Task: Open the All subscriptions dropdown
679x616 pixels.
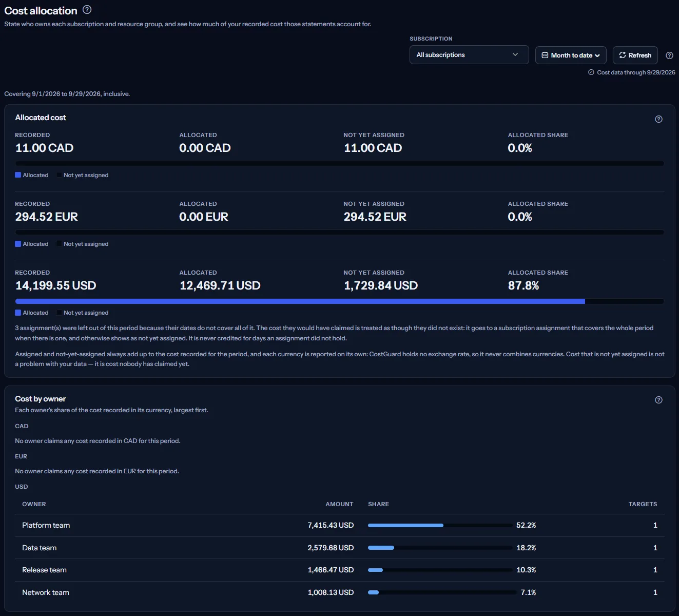Action: [469, 55]
